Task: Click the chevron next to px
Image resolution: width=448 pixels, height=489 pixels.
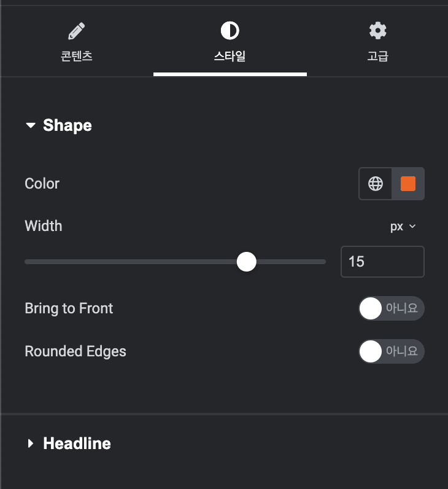Action: 412,227
